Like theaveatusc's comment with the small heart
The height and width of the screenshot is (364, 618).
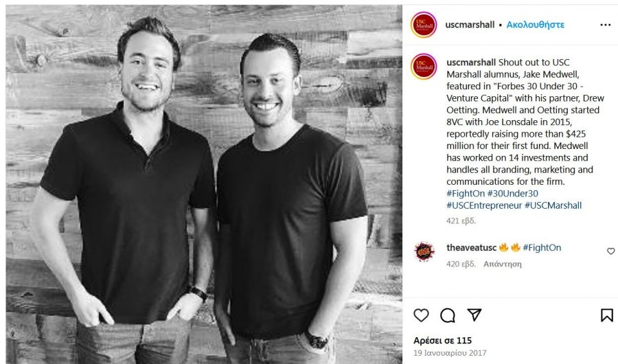coord(610,251)
